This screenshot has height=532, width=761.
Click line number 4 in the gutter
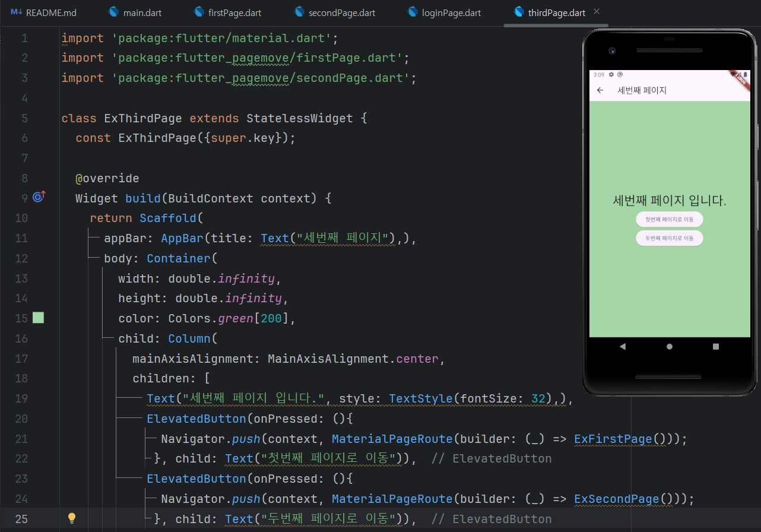24,98
